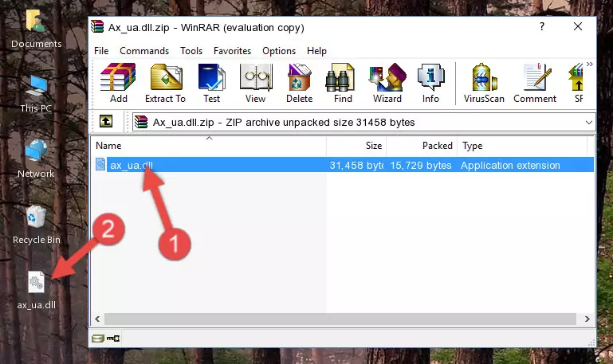The image size is (613, 364).
Task: Open the Favorites menu
Action: pyautogui.click(x=232, y=51)
